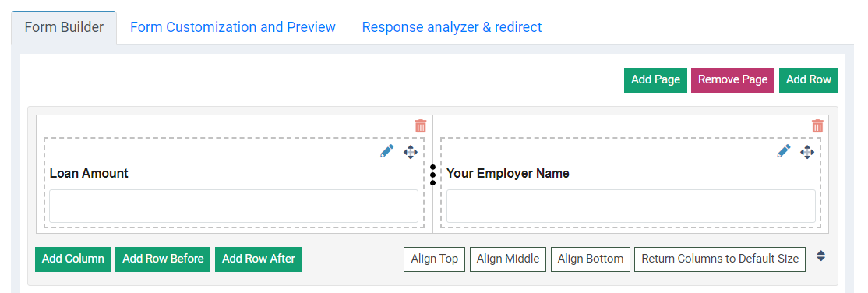Click Return Columns to Default Size

(x=720, y=259)
